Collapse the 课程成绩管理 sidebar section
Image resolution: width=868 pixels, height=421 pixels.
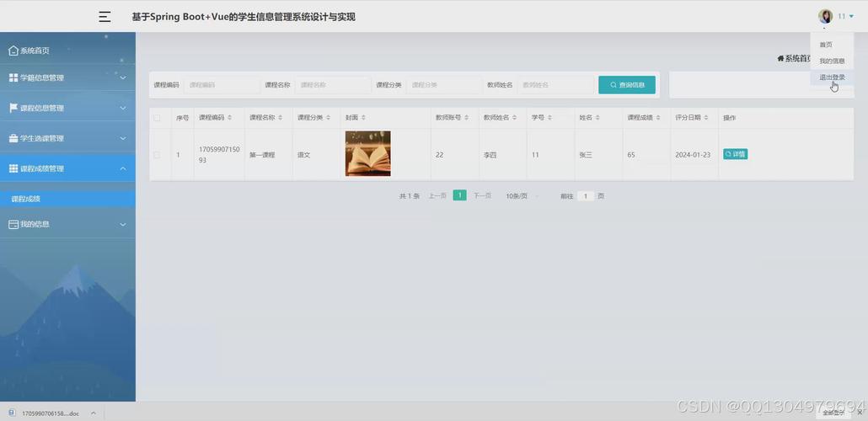(123, 169)
